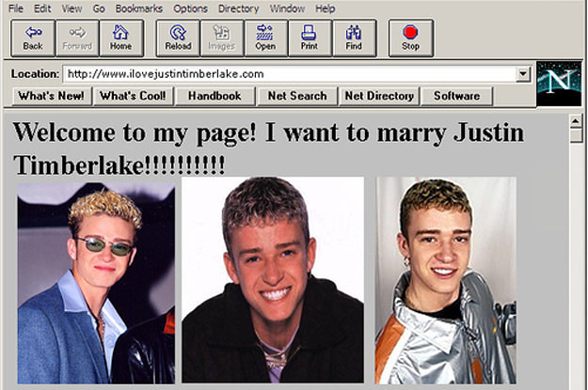588x390 pixels.
Task: Click the scrollbar up arrow
Action: pyautogui.click(x=576, y=121)
